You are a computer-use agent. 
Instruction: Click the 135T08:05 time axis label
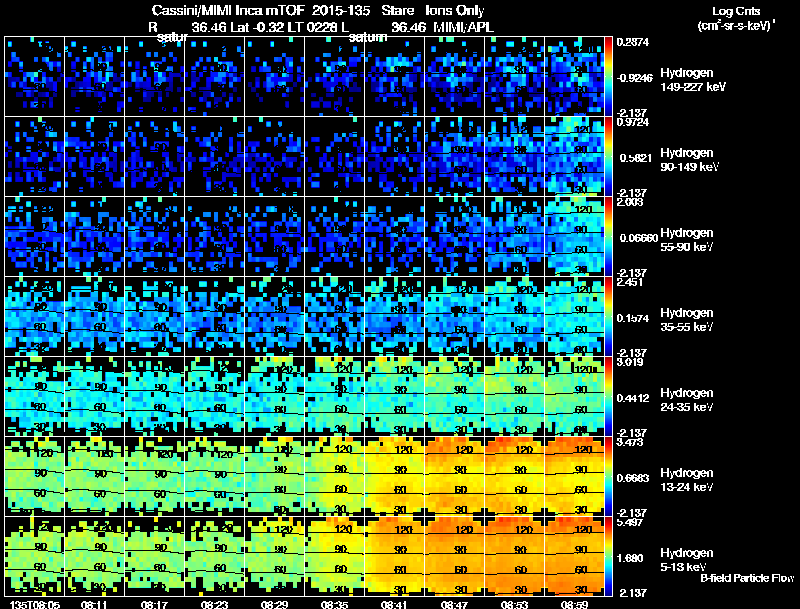(35, 605)
